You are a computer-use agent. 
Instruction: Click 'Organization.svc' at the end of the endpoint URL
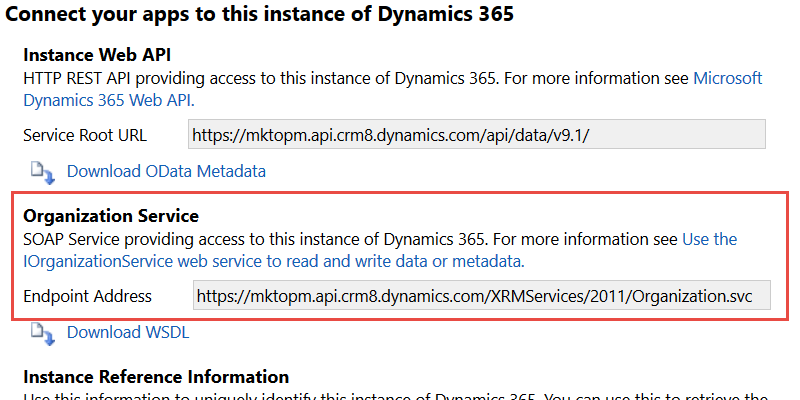pyautogui.click(x=692, y=296)
